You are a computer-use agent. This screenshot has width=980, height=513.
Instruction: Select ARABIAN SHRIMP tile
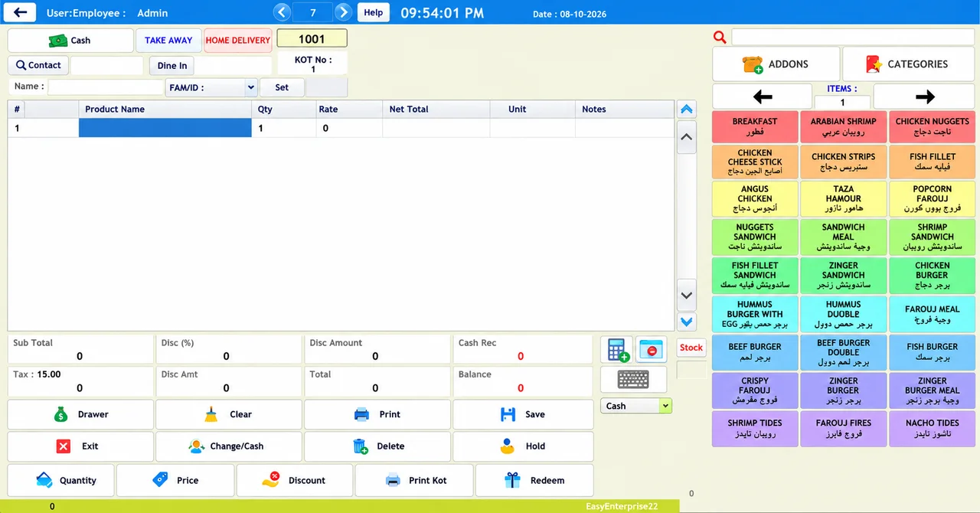click(x=844, y=126)
